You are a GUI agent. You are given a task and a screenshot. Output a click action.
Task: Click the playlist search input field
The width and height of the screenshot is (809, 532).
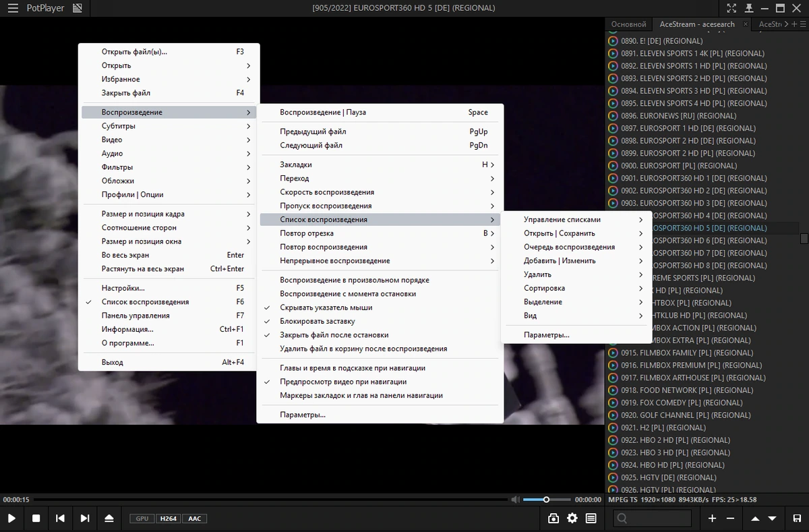tap(653, 519)
